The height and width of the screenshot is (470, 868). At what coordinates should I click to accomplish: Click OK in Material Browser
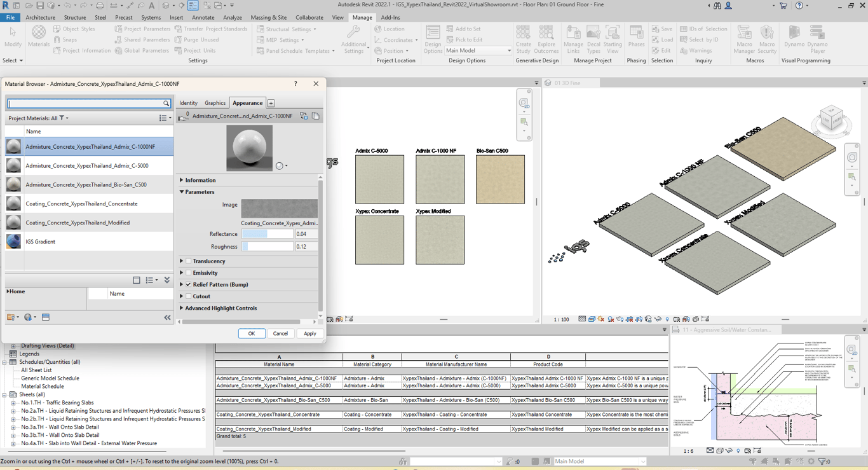(252, 333)
